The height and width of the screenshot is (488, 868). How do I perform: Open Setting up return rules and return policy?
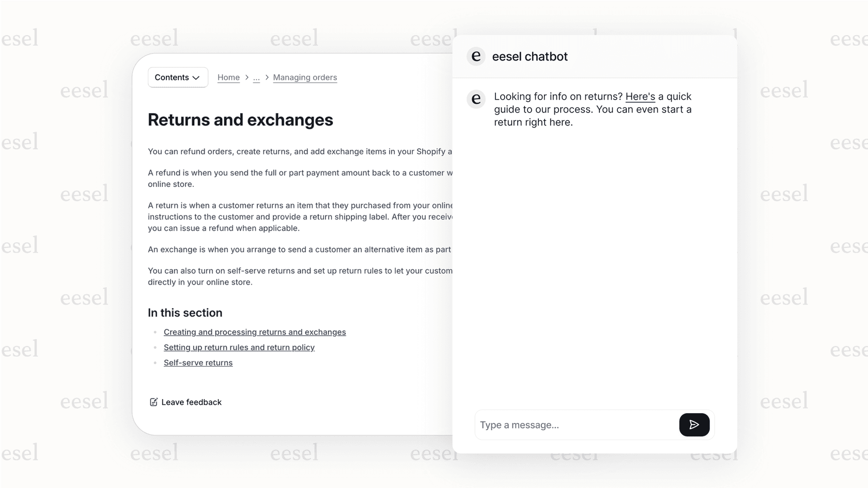pyautogui.click(x=239, y=348)
